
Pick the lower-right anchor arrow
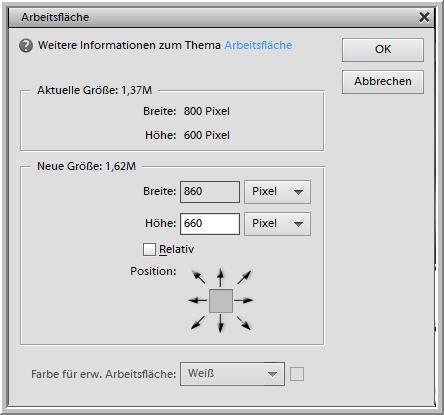click(244, 323)
